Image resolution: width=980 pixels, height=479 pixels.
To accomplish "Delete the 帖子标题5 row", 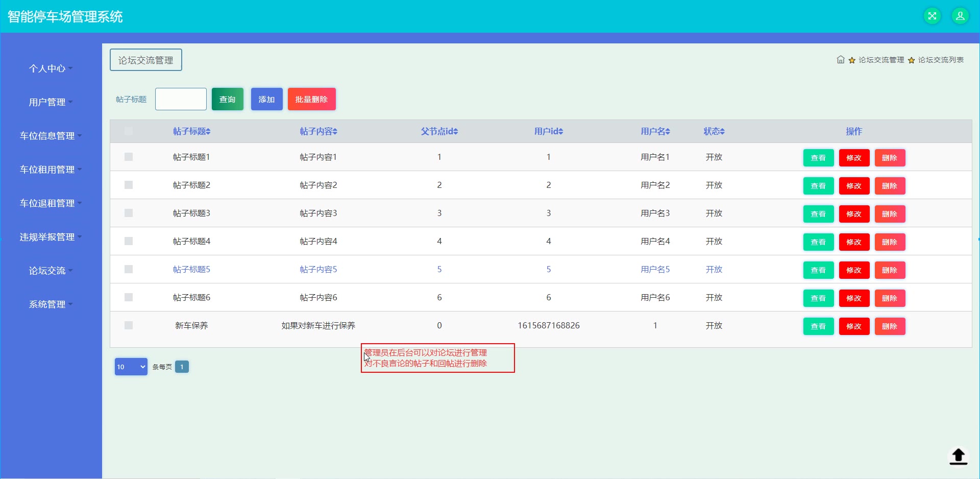I will pyautogui.click(x=890, y=270).
